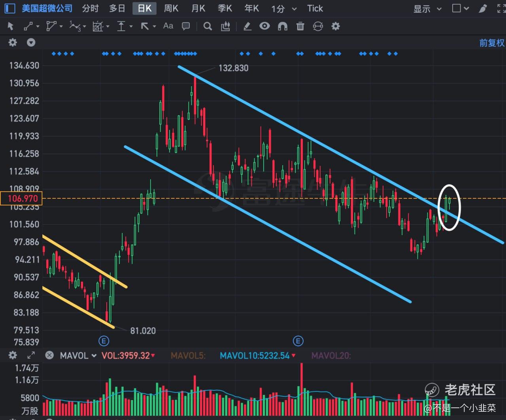506x420 pixels.
Task: Select the 日K daily chart tab
Action: pyautogui.click(x=144, y=8)
